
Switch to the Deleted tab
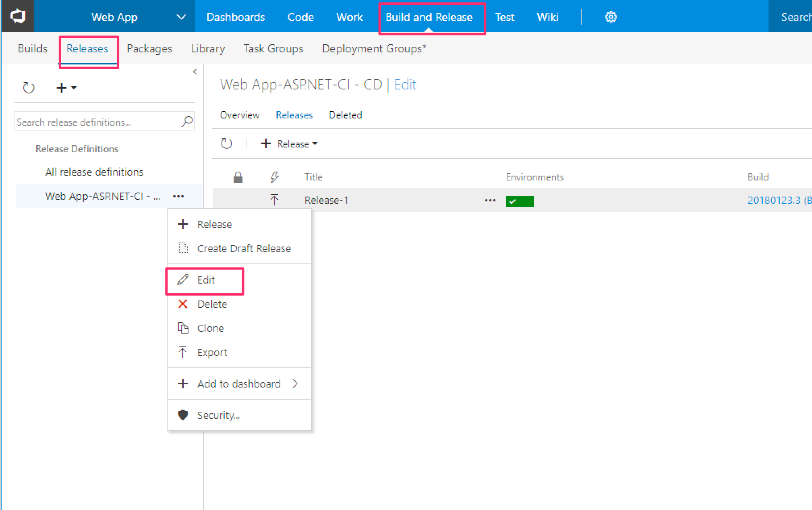345,115
